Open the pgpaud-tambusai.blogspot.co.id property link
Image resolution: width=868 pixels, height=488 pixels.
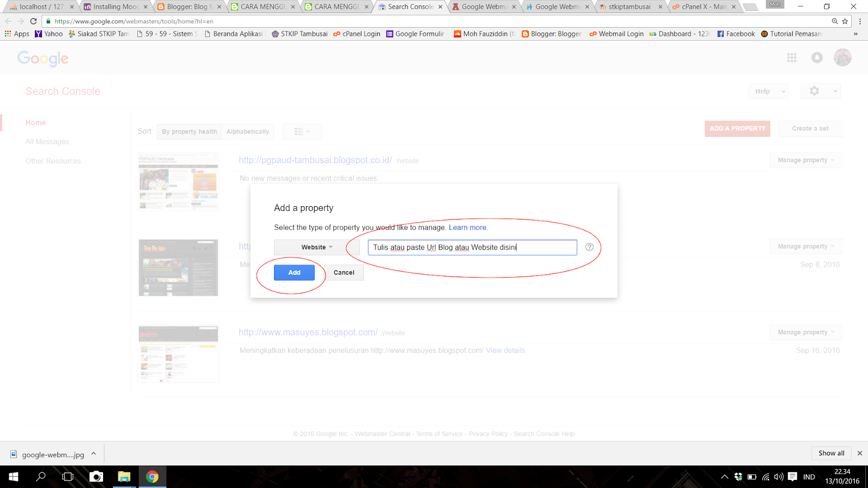[315, 160]
